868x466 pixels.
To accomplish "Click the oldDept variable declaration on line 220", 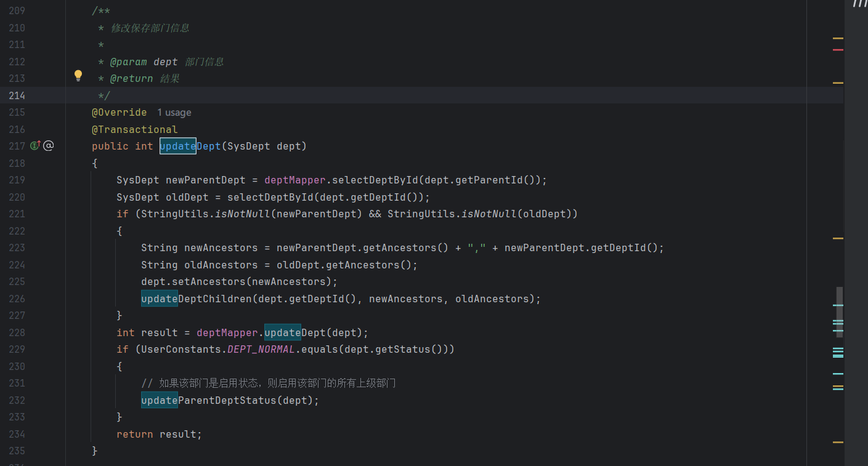I will pyautogui.click(x=187, y=197).
